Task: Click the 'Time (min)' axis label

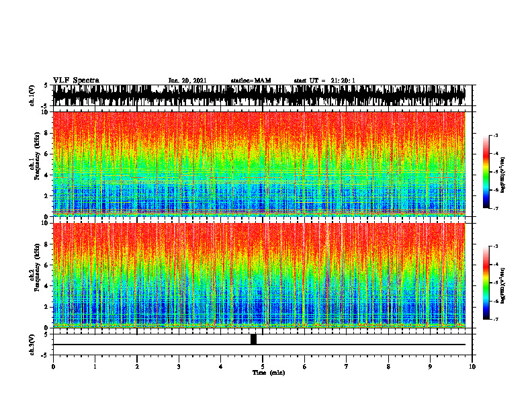Action: 269,373
